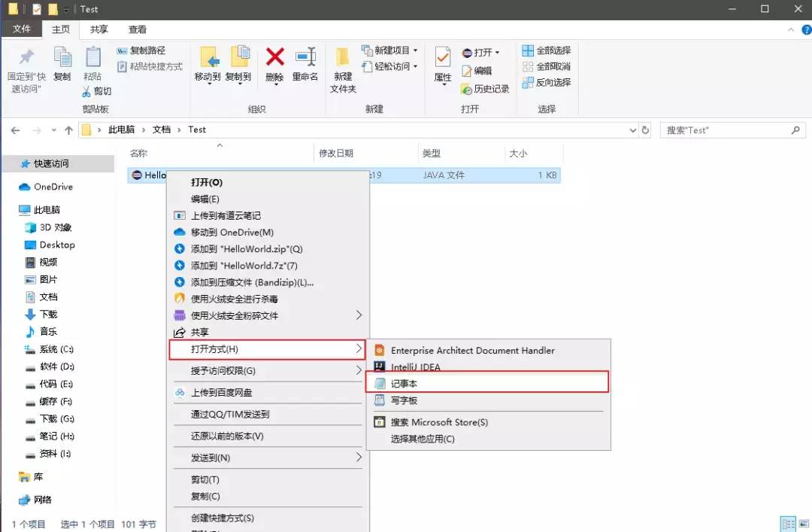
Task: Click the Copy to icon
Action: point(239,56)
